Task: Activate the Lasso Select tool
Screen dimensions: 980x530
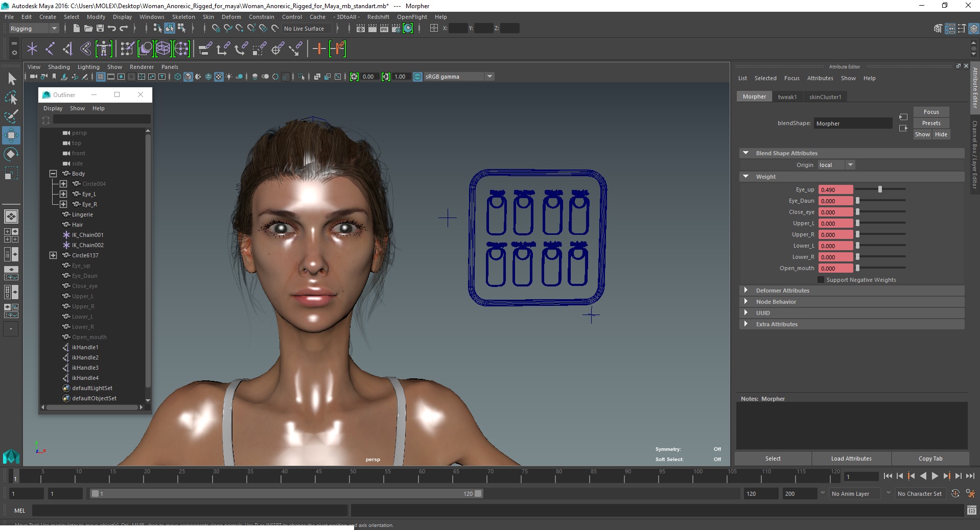Action: tap(11, 98)
